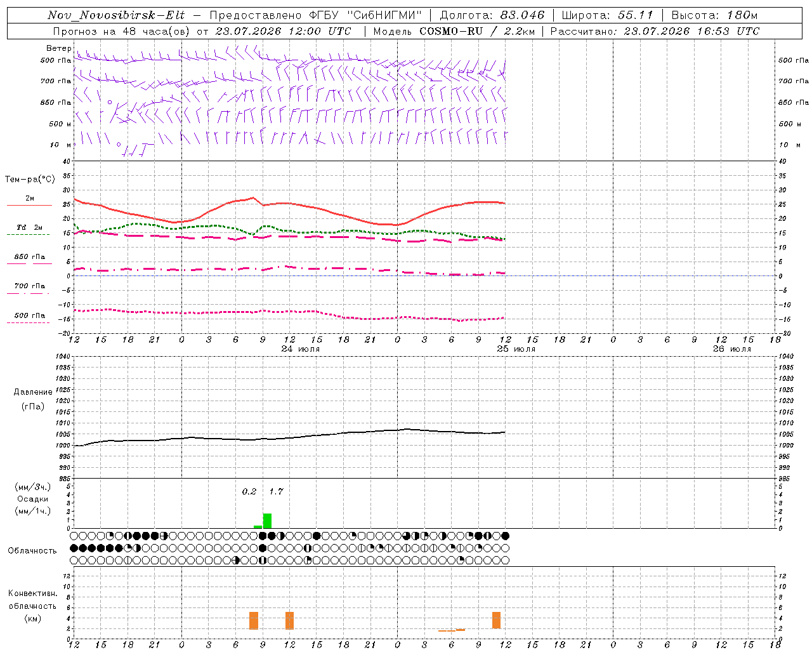The height and width of the screenshot is (650, 812).
Task: Click the Облачность cloudiness row label
Action: coord(32,550)
